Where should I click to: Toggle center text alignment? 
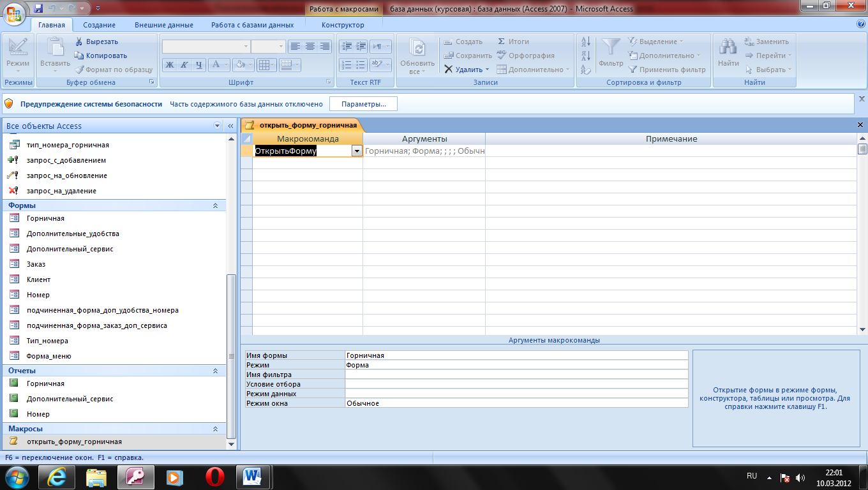pos(310,47)
